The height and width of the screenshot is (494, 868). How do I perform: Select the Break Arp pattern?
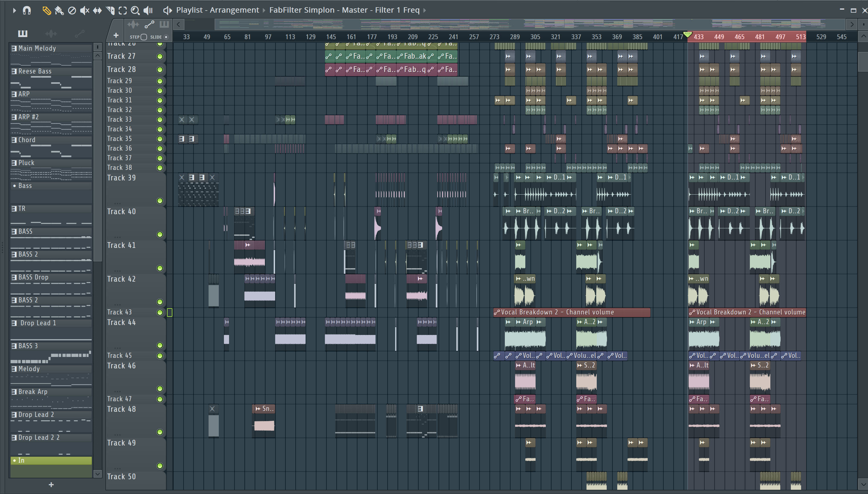[51, 398]
